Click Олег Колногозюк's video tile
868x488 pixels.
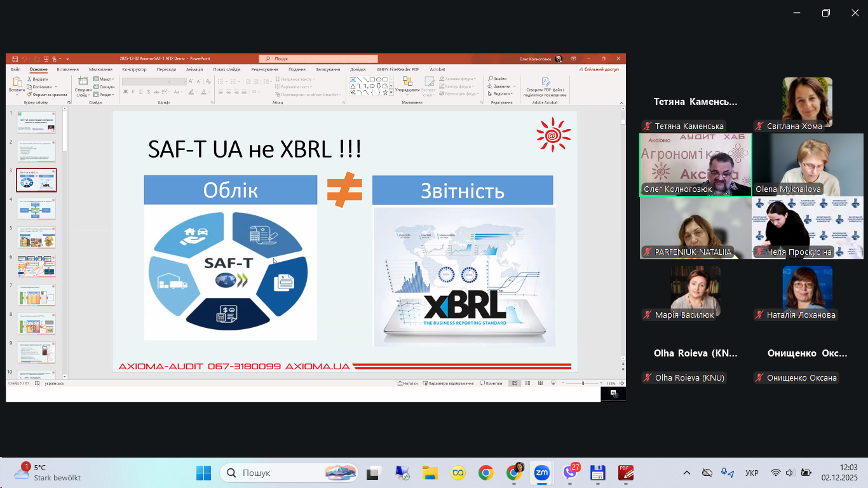point(695,165)
